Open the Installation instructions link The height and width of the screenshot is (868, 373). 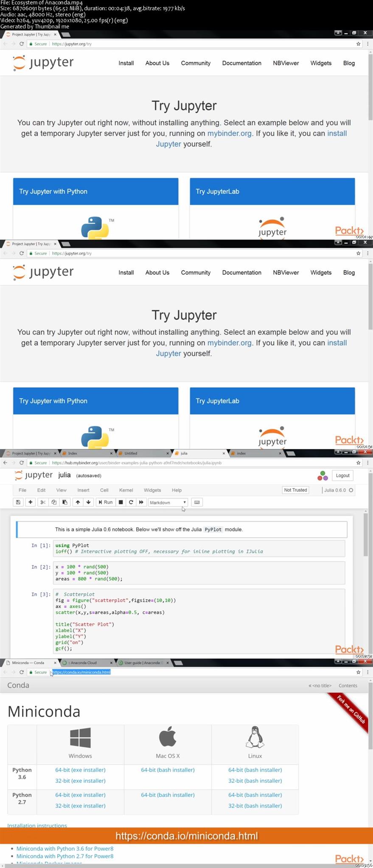37,825
